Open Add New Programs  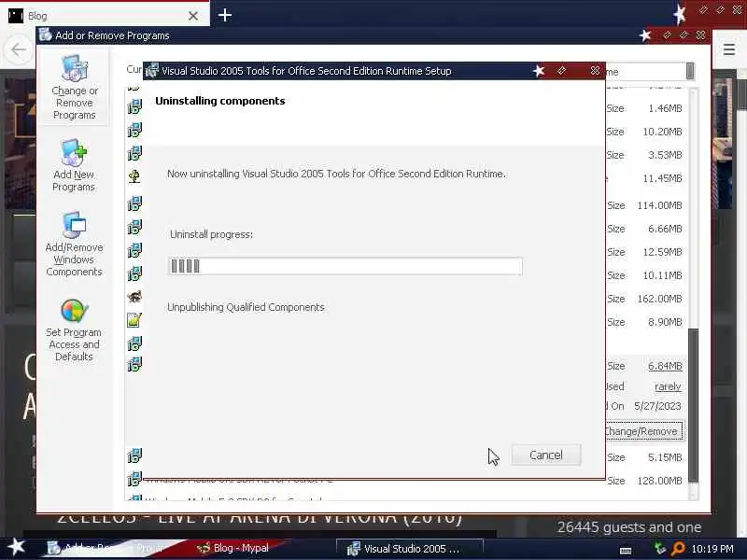click(74, 166)
